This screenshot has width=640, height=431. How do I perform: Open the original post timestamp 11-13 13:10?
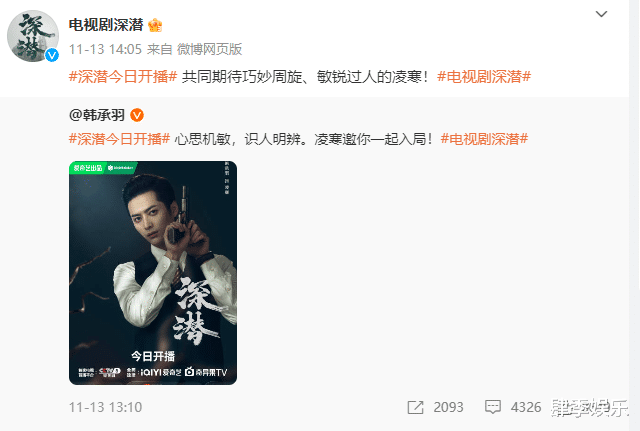tap(105, 407)
